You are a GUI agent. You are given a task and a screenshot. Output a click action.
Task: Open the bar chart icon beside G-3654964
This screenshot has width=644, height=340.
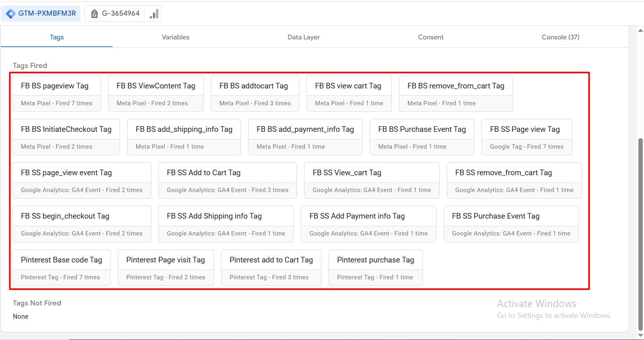point(154,14)
